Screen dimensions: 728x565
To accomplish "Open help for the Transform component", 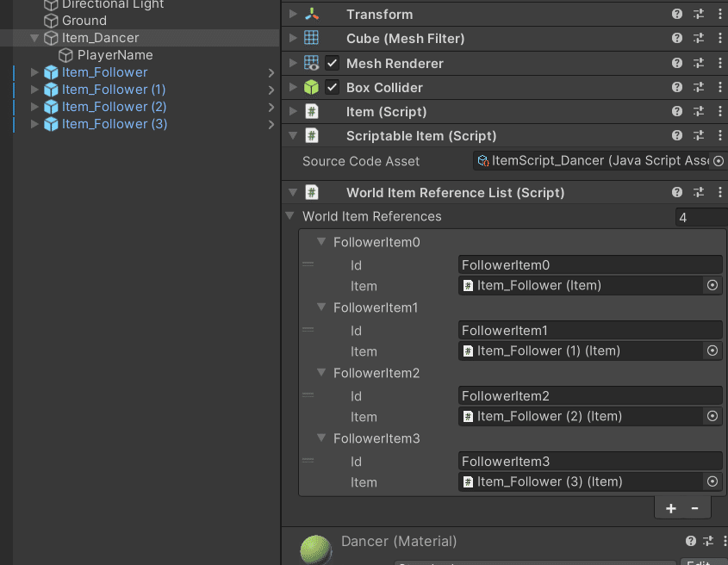I will coord(677,14).
